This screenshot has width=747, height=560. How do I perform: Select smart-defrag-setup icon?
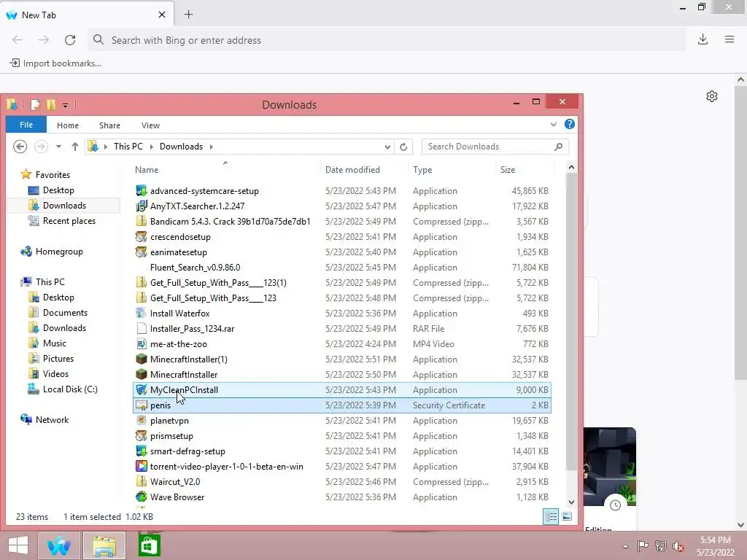[x=141, y=451]
